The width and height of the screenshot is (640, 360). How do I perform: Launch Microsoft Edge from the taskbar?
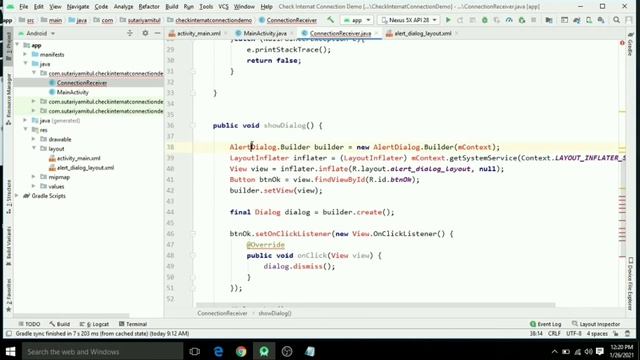[218, 351]
